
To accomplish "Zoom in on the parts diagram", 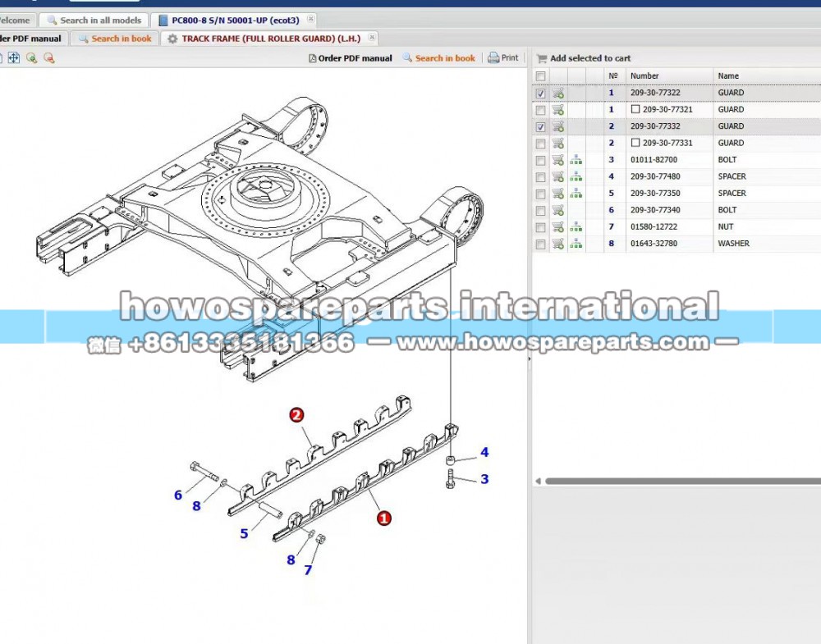I will click(x=31, y=58).
